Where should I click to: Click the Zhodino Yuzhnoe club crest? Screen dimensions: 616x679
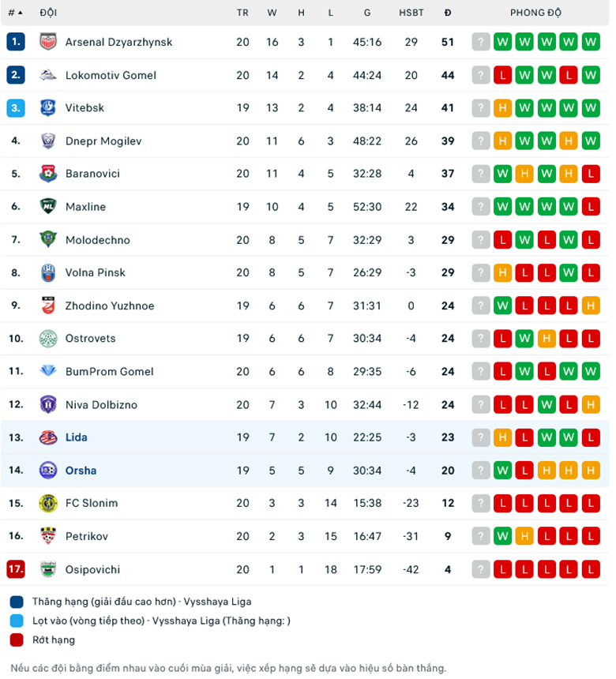click(48, 306)
